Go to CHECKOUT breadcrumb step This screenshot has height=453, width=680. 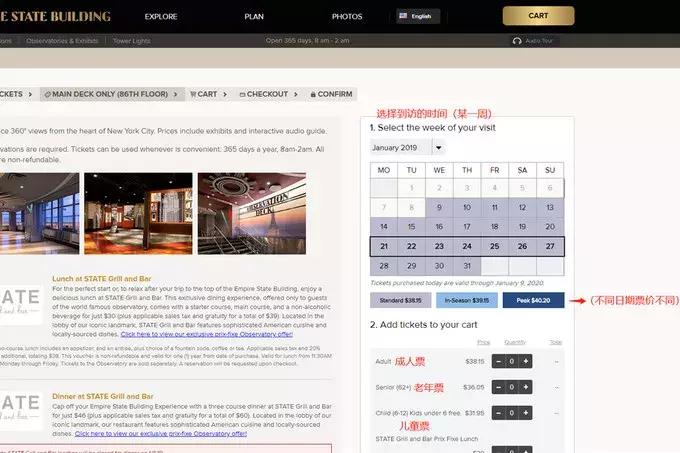click(x=268, y=94)
